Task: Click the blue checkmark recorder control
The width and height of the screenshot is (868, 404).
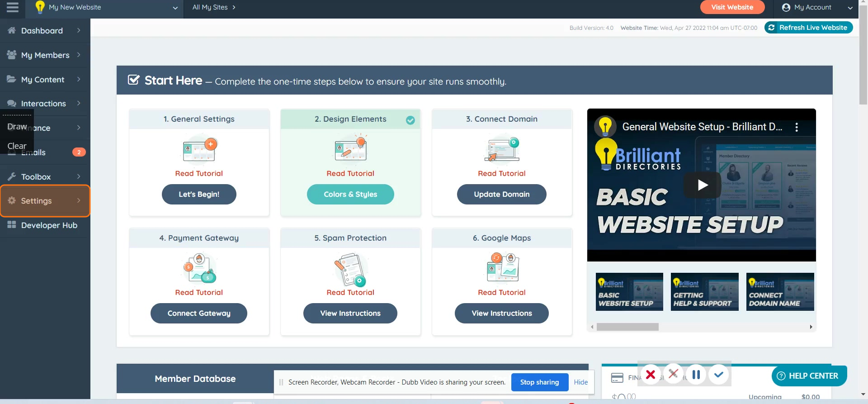Action: [x=719, y=375]
